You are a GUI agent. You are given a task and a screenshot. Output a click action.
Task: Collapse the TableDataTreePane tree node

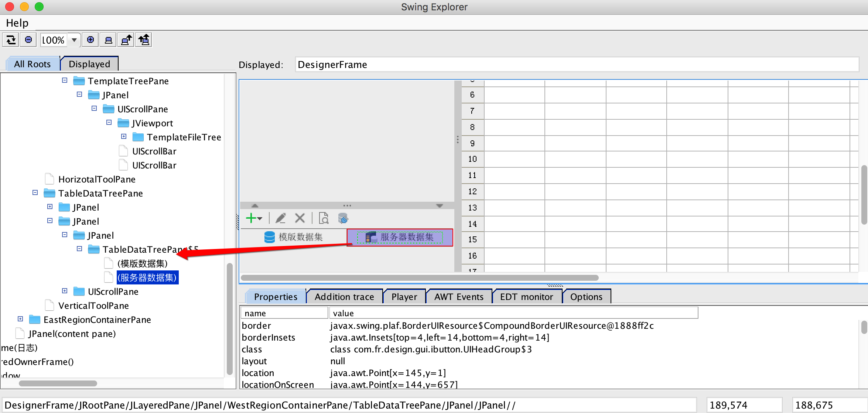[35, 192]
